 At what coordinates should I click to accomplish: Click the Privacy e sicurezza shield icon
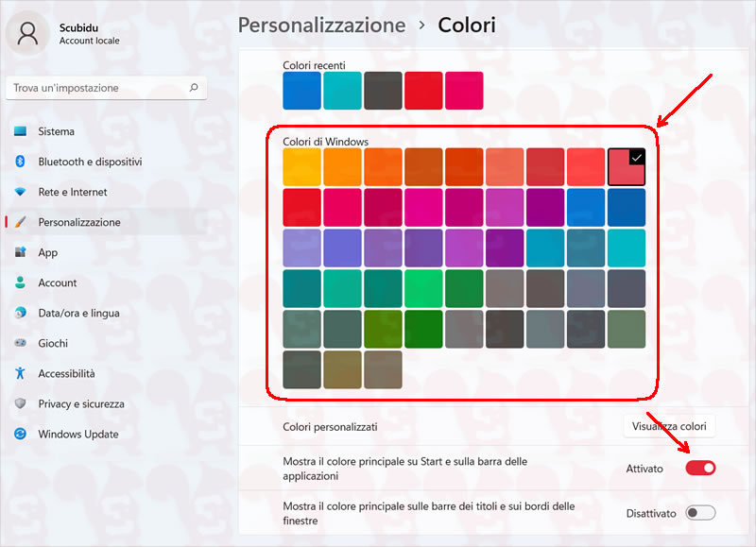click(20, 403)
